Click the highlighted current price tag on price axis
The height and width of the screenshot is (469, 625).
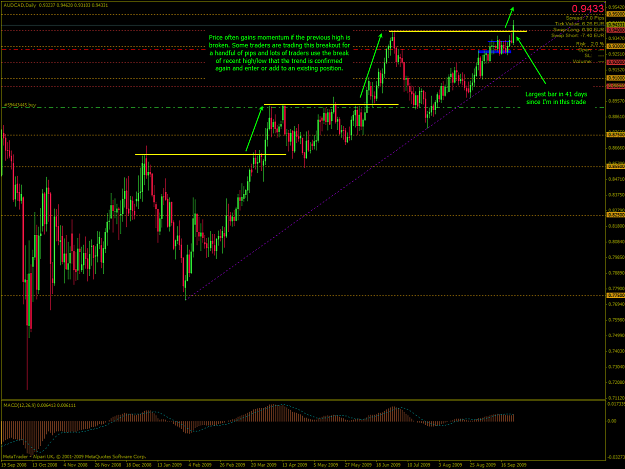click(x=615, y=25)
